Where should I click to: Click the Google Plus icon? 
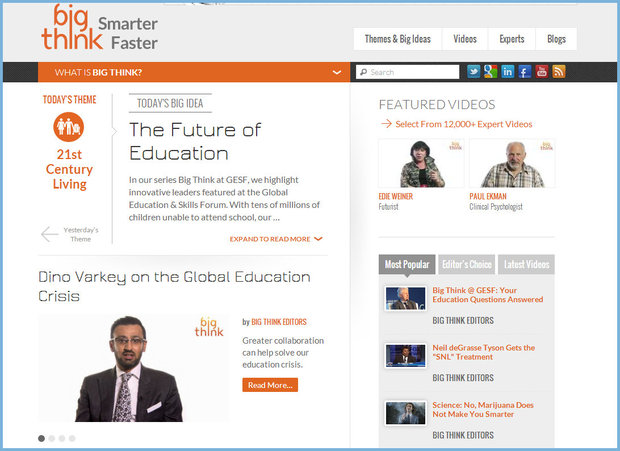[491, 72]
